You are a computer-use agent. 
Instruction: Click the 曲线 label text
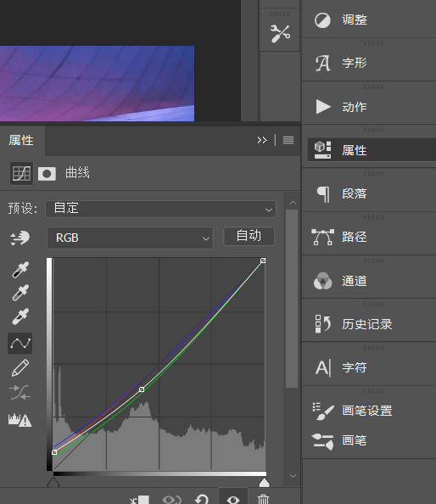(x=77, y=173)
